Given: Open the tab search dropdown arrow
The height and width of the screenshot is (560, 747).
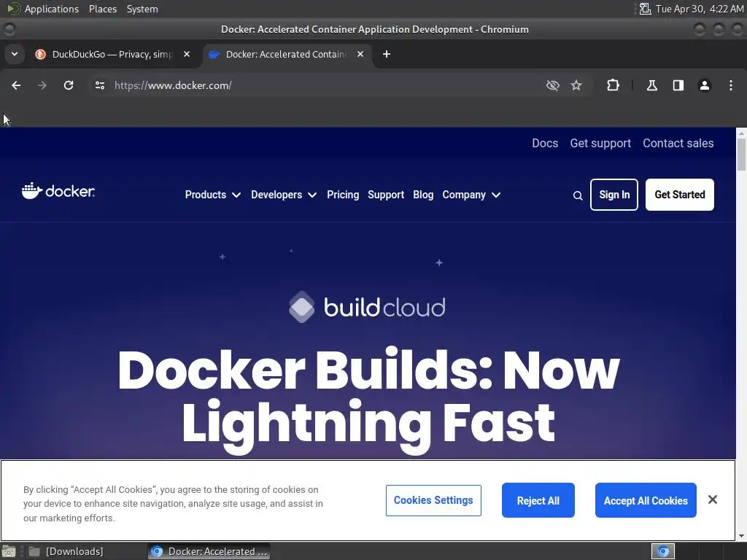Looking at the screenshot, I should 15,54.
